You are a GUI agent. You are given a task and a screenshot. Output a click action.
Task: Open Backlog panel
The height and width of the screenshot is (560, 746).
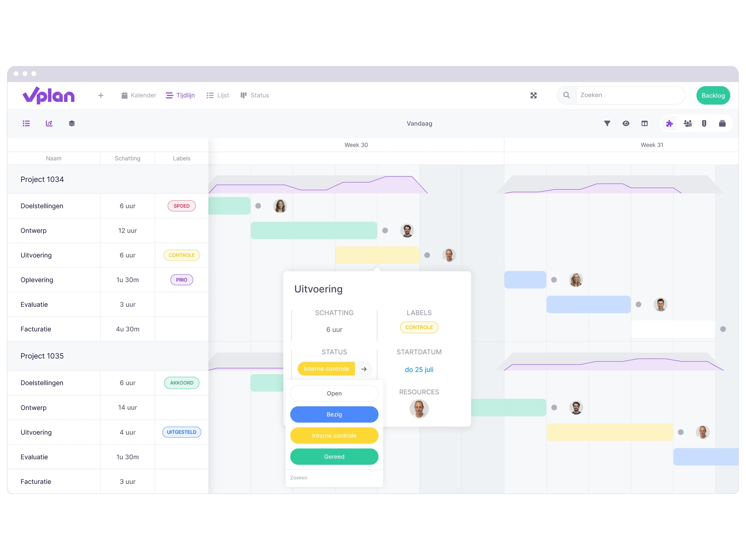click(713, 95)
